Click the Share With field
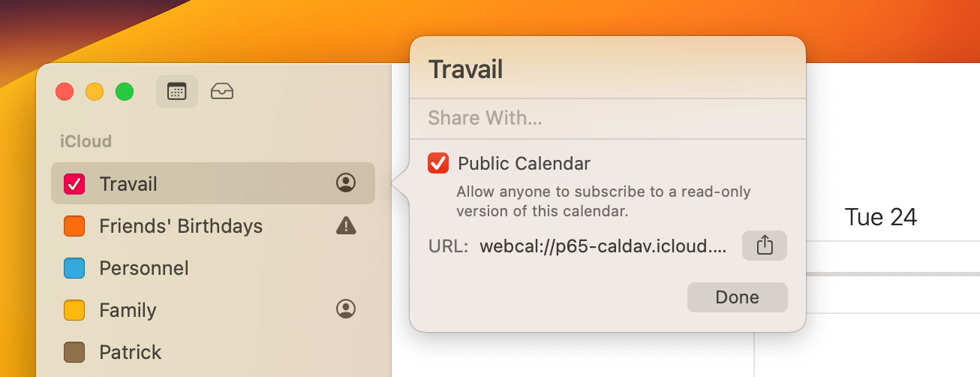Viewport: 980px width, 377px height. 608,119
